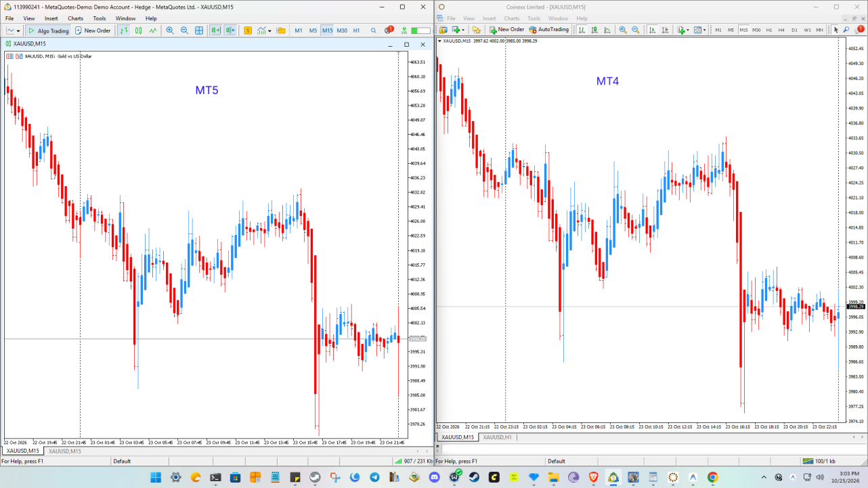This screenshot has width=868, height=488.
Task: Switch to MT4 XAUUSD,H1 chart tab
Action: pyautogui.click(x=497, y=437)
